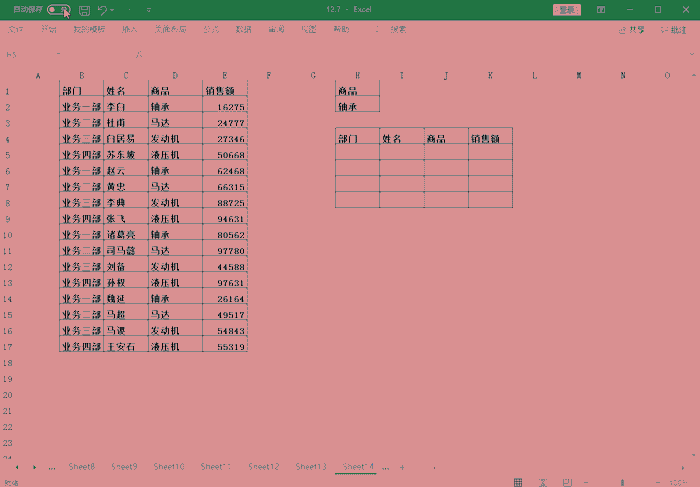
Task: Open the 数据 ribbon tab
Action: click(243, 30)
